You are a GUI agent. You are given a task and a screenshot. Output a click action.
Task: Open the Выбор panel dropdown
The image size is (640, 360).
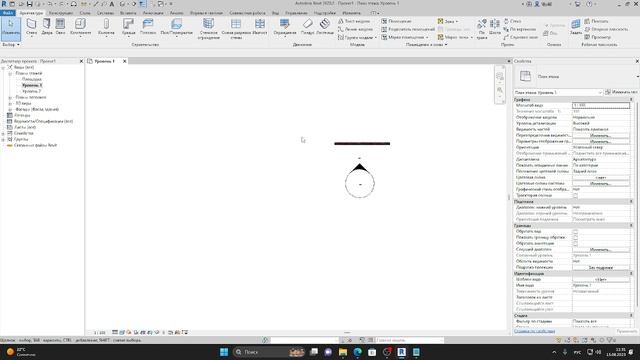pos(11,44)
